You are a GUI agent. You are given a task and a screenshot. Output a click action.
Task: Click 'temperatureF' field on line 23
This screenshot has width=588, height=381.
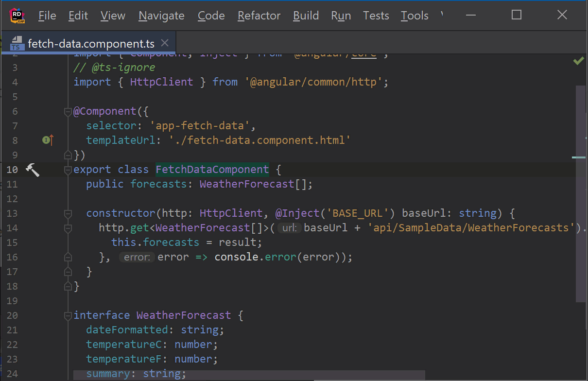coord(124,359)
